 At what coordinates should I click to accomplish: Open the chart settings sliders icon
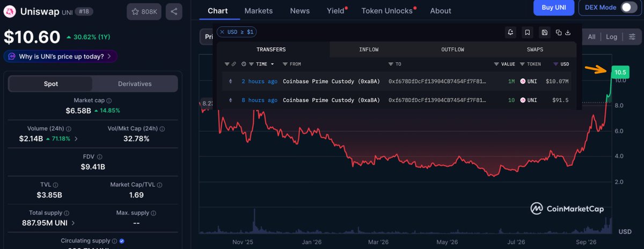click(632, 37)
